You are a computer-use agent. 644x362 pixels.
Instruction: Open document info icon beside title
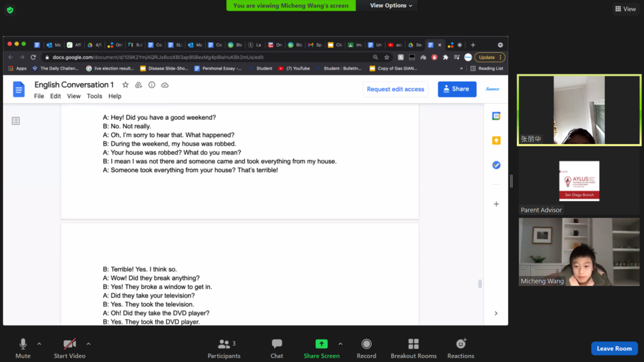tap(152, 85)
